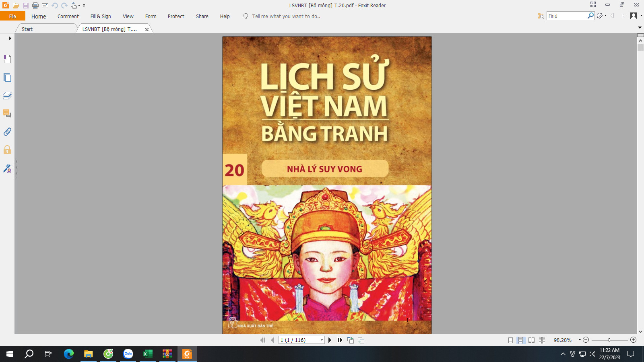Click the magnifier search icon in Find box

(x=590, y=16)
